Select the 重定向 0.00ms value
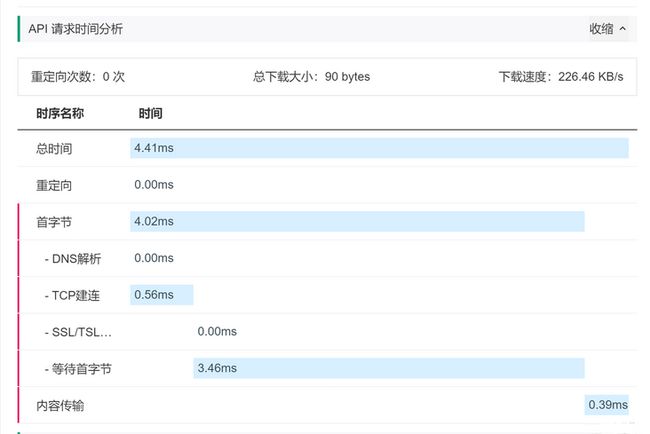The height and width of the screenshot is (434, 650). coord(154,184)
